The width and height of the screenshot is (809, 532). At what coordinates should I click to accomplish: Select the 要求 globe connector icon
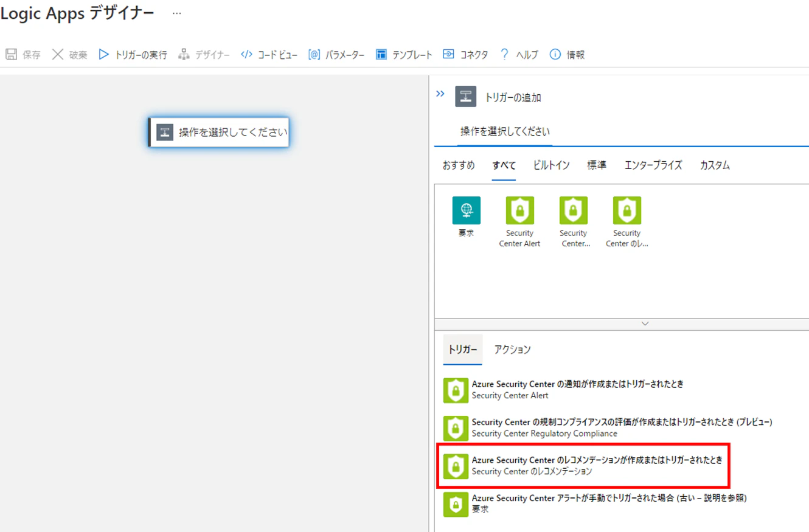(x=467, y=210)
